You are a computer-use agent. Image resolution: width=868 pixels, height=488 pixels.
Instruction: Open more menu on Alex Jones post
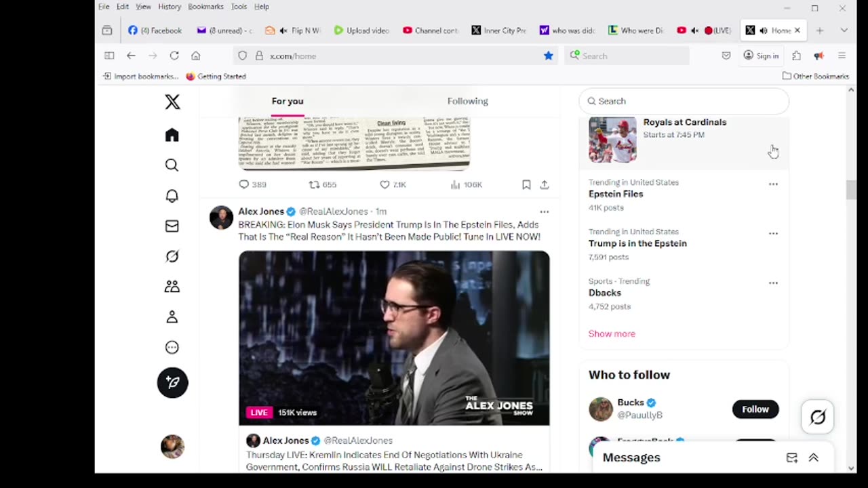click(x=545, y=211)
